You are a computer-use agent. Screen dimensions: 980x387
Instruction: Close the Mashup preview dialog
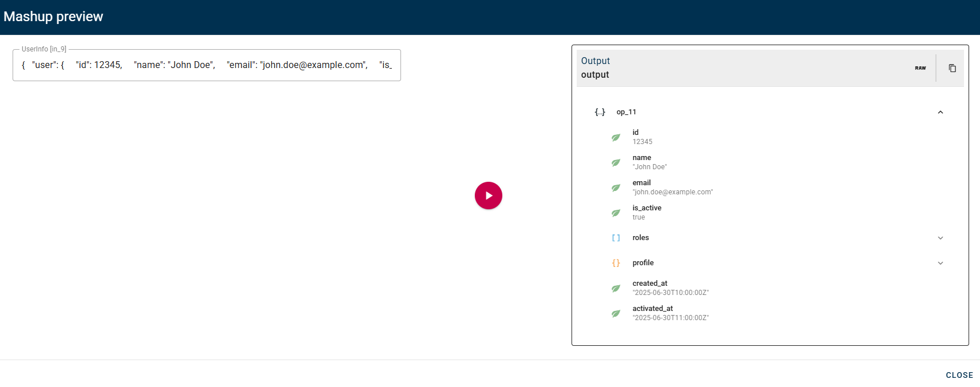(959, 375)
